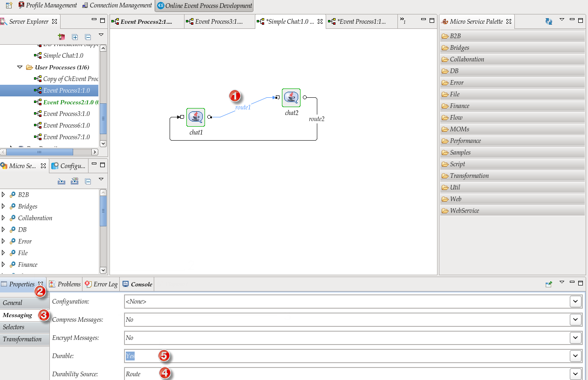Select the route1 connection label
588x380 pixels.
(243, 107)
